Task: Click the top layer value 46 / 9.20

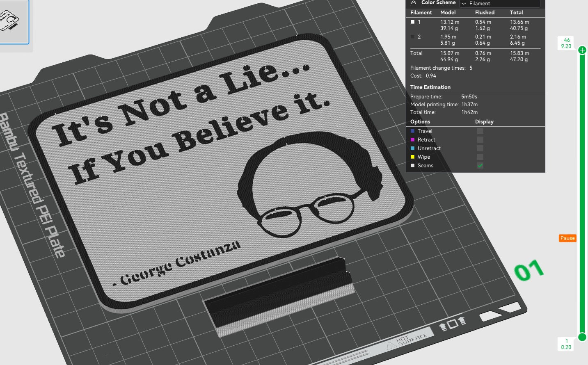Action: click(567, 43)
